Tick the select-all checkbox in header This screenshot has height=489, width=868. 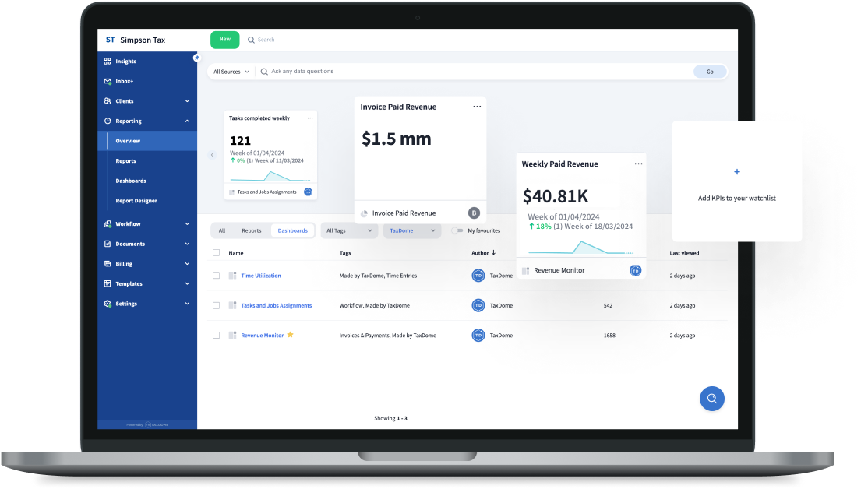pos(217,252)
